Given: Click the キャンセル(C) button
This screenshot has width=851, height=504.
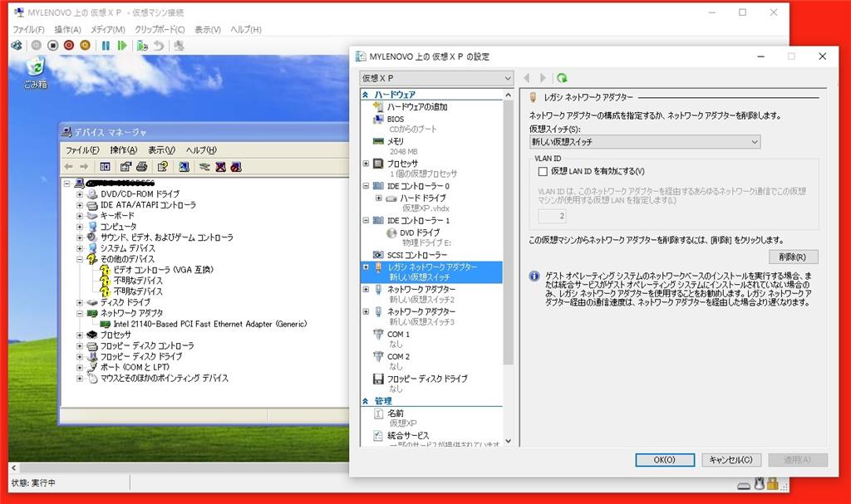Looking at the screenshot, I should point(731,460).
